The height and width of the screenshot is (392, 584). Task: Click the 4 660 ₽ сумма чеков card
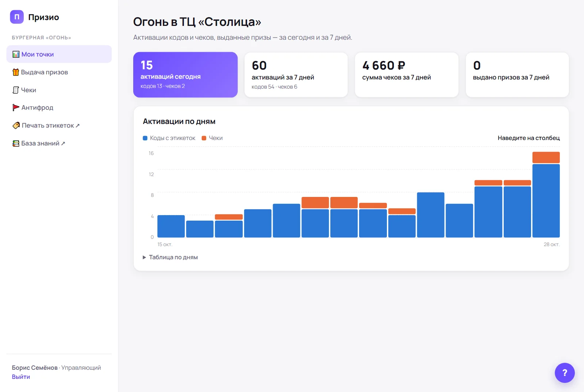tap(407, 75)
